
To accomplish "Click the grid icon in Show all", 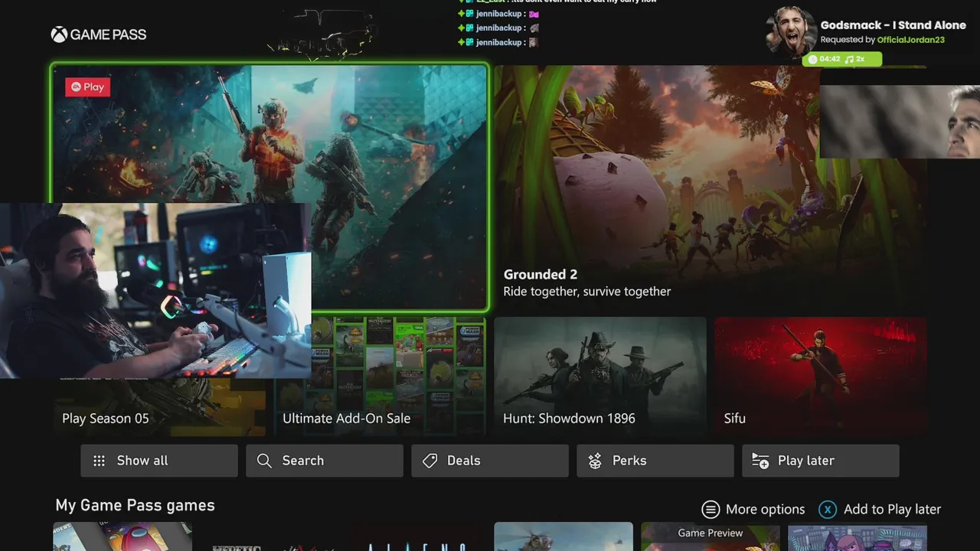I will click(99, 461).
